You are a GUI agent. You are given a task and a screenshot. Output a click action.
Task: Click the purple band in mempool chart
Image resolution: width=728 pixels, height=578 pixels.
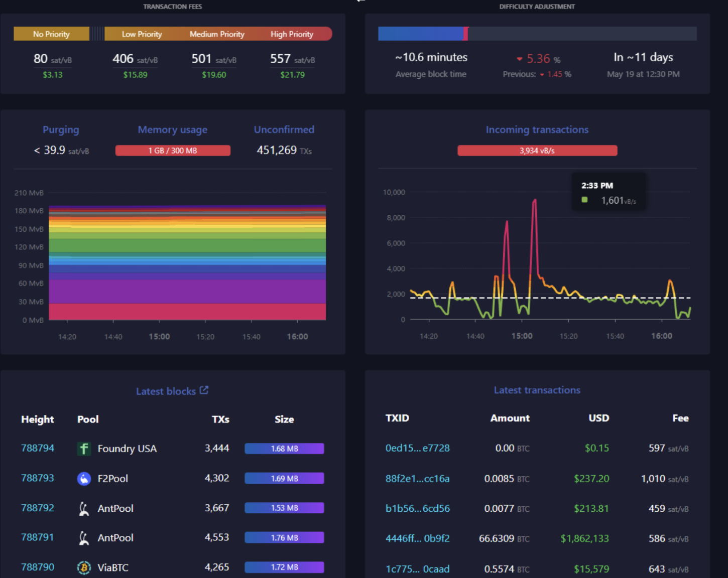point(187,292)
